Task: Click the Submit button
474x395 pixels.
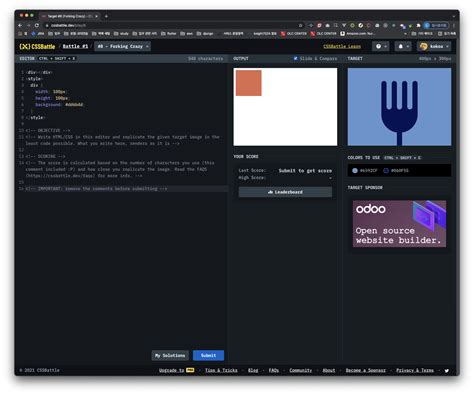Action: coord(208,355)
